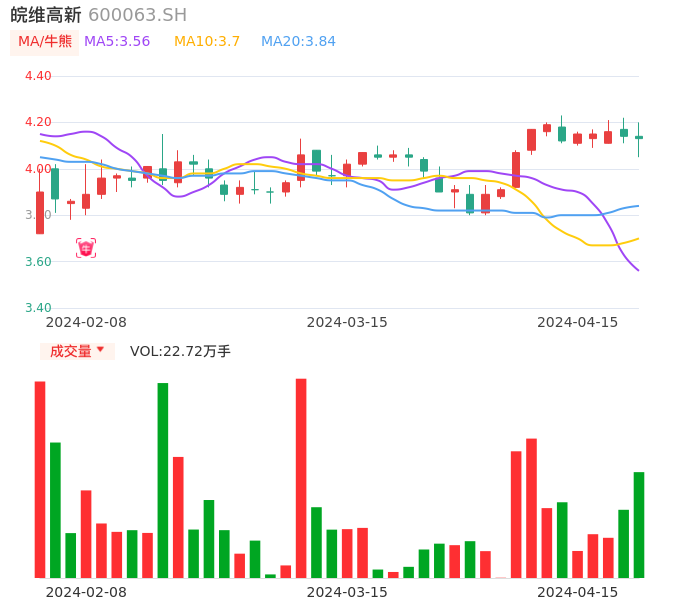Viewport: 686px width, 606px height.
Task: Click the stock name 皖维高新
Action: [x=46, y=15]
